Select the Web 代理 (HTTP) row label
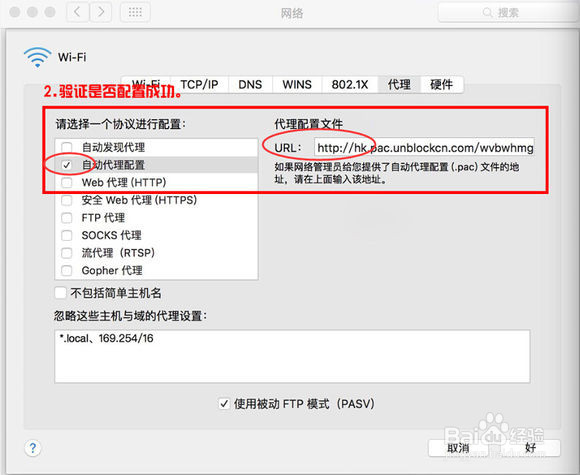The image size is (580, 475). coord(124,182)
